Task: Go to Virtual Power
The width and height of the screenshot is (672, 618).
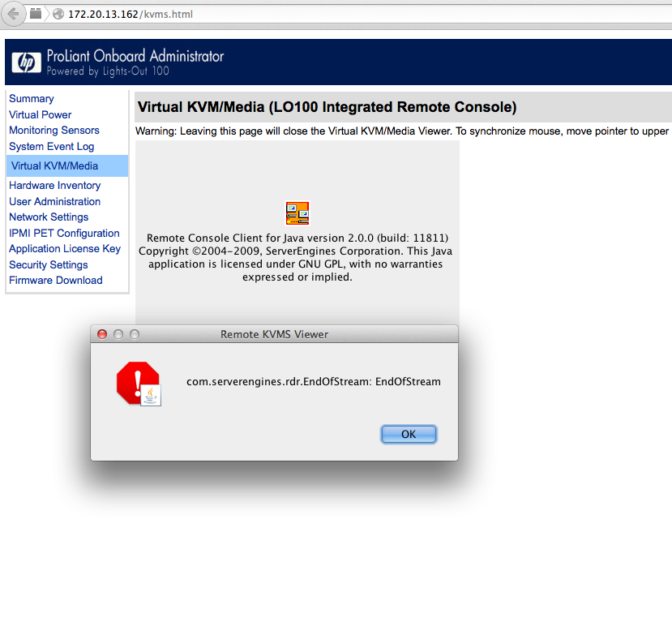Action: [41, 115]
